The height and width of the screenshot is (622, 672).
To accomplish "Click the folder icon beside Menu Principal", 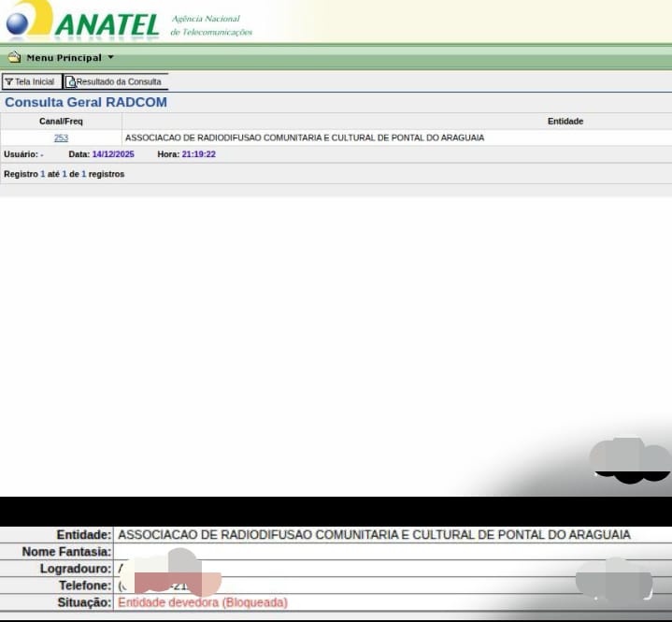I will click(14, 58).
